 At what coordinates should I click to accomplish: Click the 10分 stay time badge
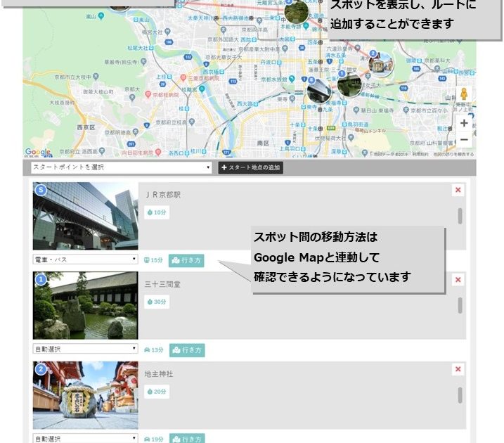(156, 212)
